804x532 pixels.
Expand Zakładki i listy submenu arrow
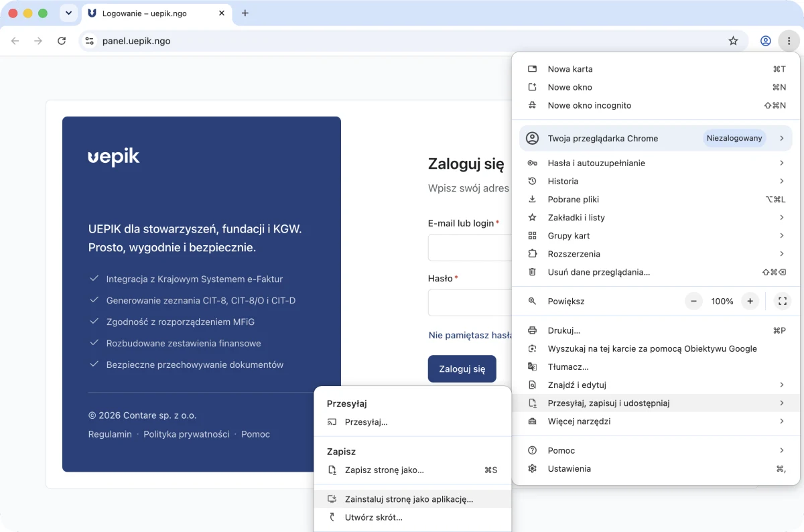click(782, 217)
